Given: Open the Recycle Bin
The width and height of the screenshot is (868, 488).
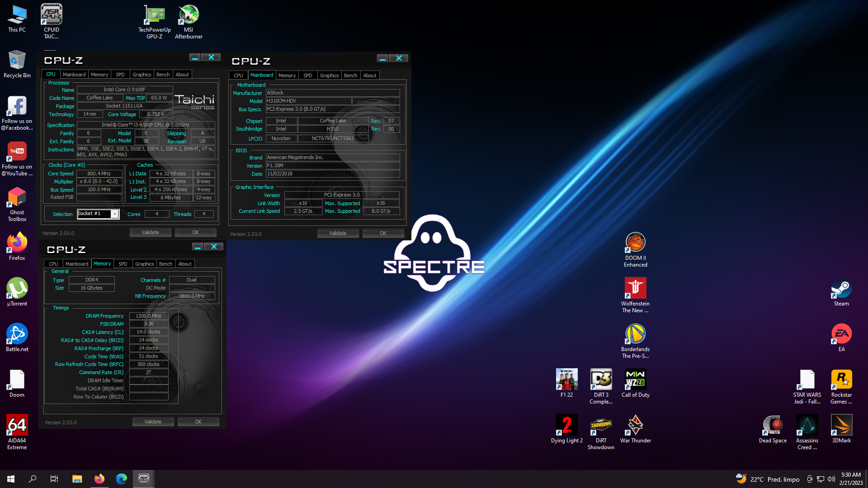Looking at the screenshot, I should 17,64.
